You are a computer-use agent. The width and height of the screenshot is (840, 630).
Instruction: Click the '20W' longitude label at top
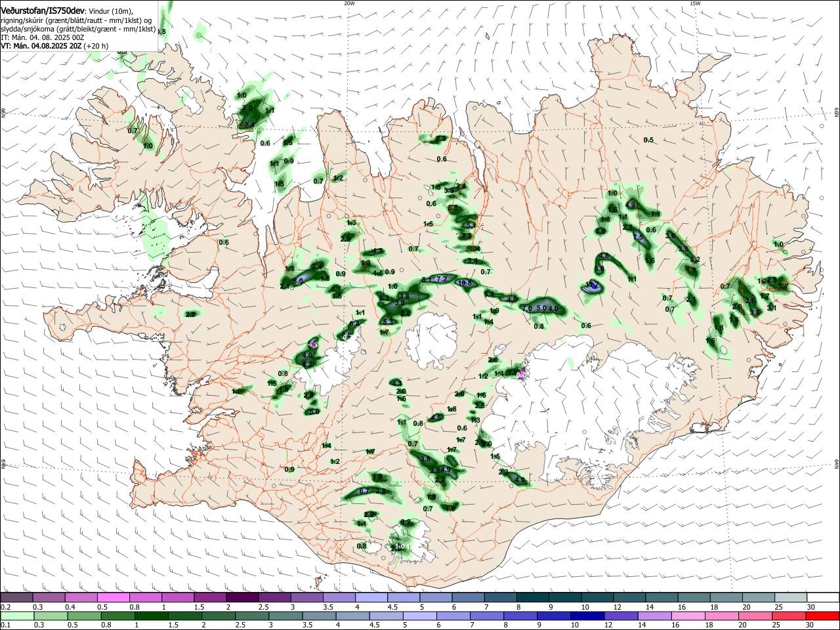349,3
